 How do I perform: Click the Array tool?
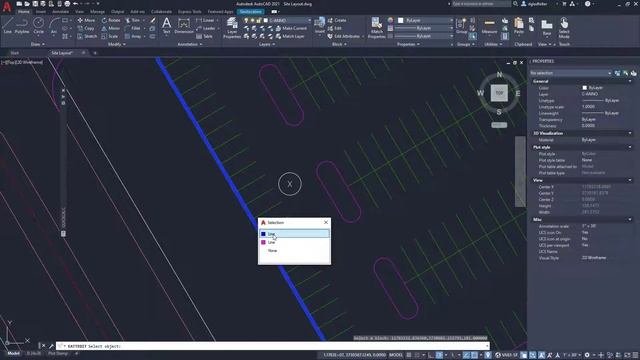coord(133,36)
